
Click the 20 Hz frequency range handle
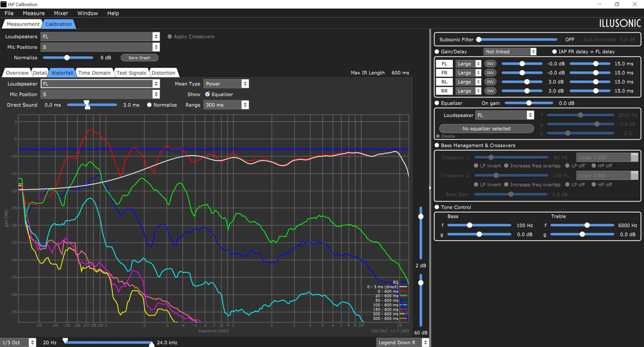(65, 340)
